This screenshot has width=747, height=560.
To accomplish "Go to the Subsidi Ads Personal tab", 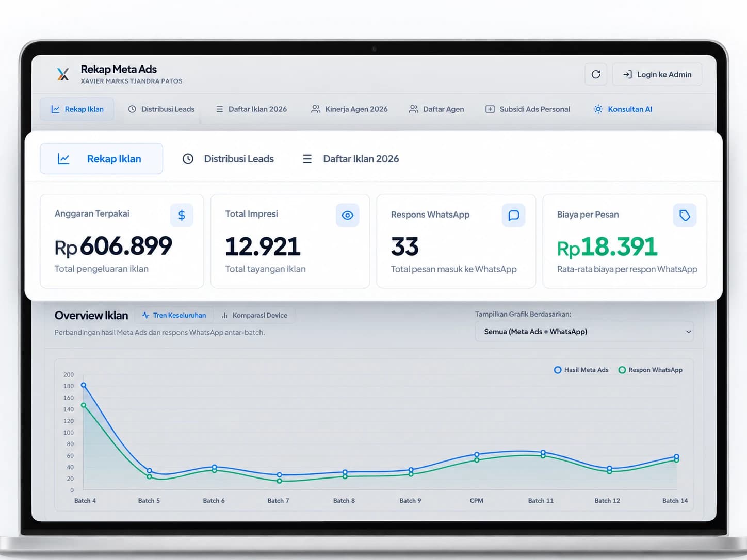I will [528, 109].
